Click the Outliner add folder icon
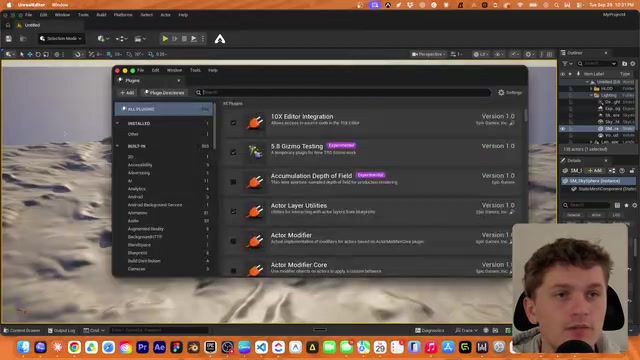This screenshot has width=640, height=360. (624, 64)
